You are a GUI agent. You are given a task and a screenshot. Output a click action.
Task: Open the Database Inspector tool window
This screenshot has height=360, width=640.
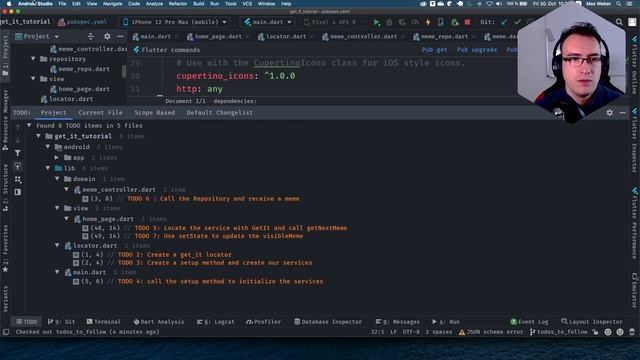pyautogui.click(x=328, y=322)
